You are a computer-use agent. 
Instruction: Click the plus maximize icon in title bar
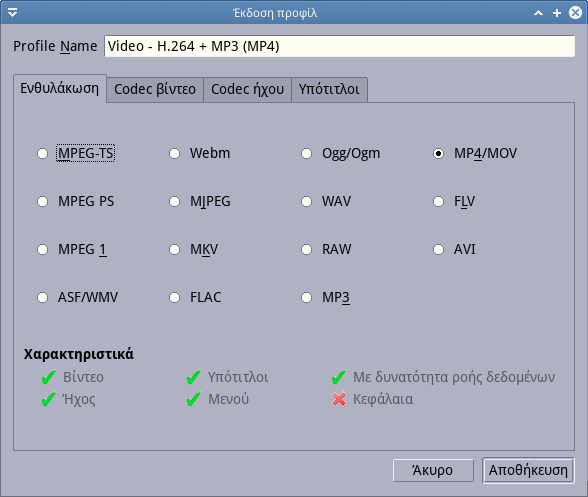click(x=557, y=13)
